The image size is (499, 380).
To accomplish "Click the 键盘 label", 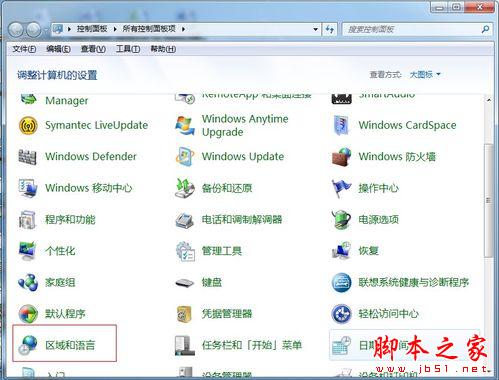I will 212,282.
